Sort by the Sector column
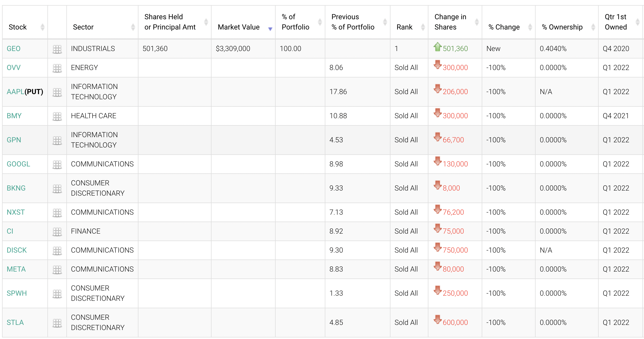This screenshot has width=644, height=339. click(83, 27)
